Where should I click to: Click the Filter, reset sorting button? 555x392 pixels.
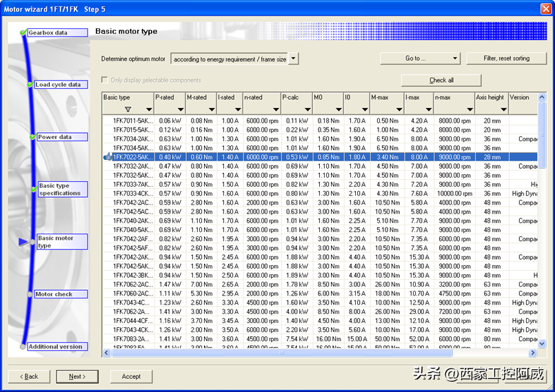point(506,59)
